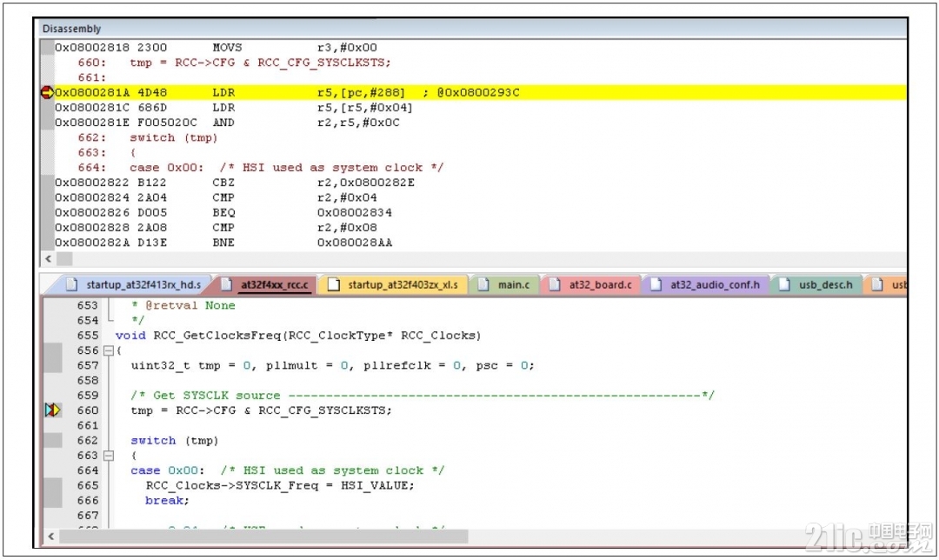Viewport: 939px width, 560px height.
Task: Click the case 0x00 statement on editor line 664
Action: [288, 470]
